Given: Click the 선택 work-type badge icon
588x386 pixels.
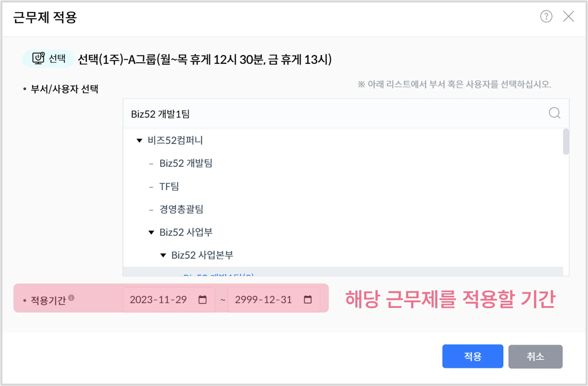Looking at the screenshot, I should [39, 58].
